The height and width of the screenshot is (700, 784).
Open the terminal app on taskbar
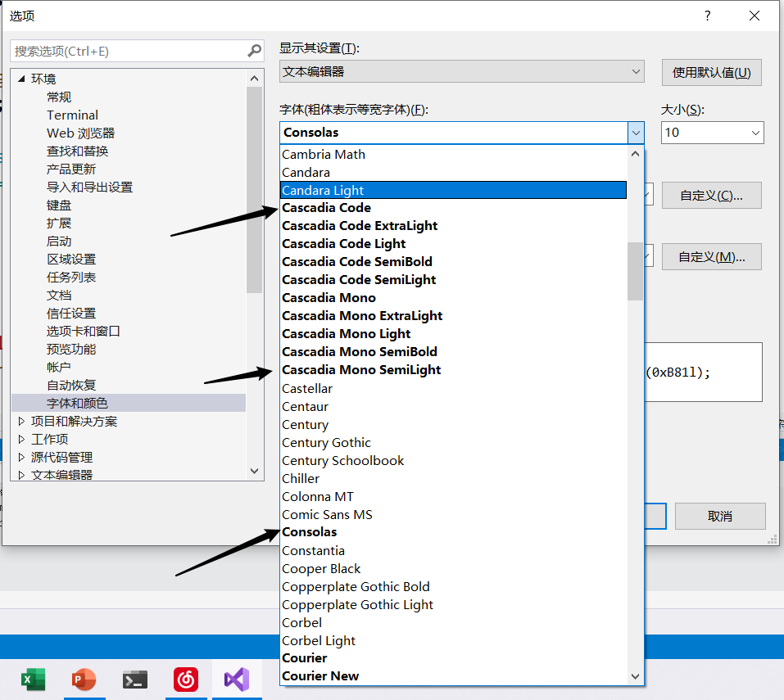tap(135, 680)
